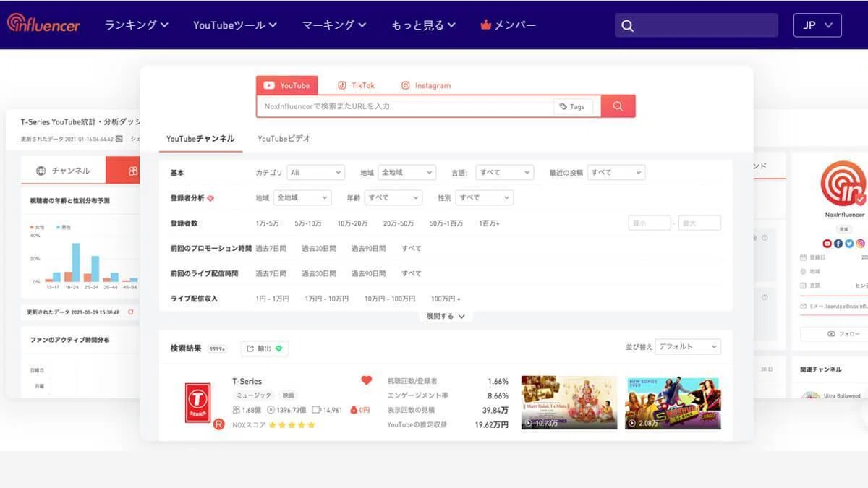868x488 pixels.
Task: Select 1百万+ subscriber range filter
Action: coord(489,223)
